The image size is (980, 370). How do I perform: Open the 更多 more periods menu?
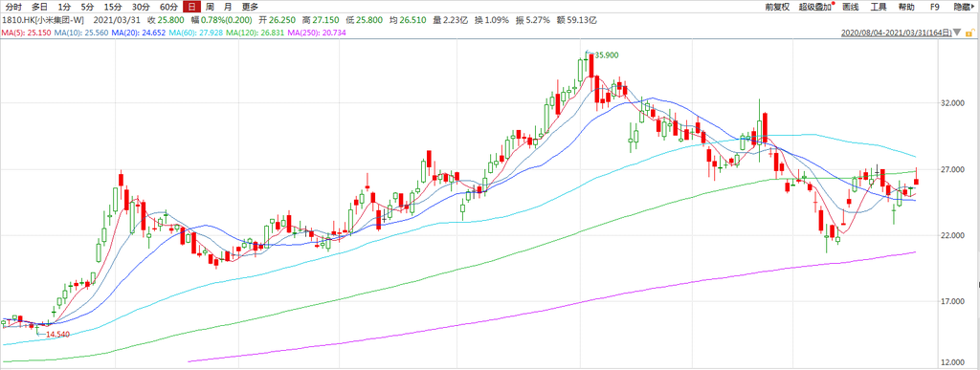point(250,8)
